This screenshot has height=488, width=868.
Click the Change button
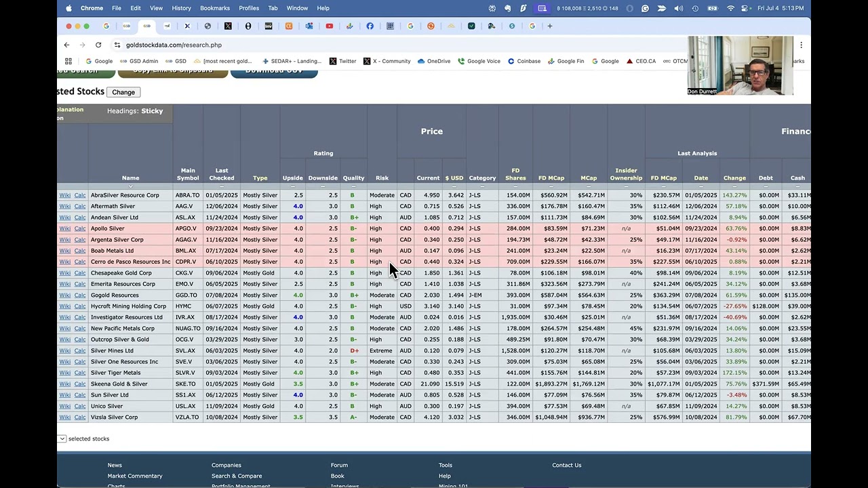click(x=123, y=92)
